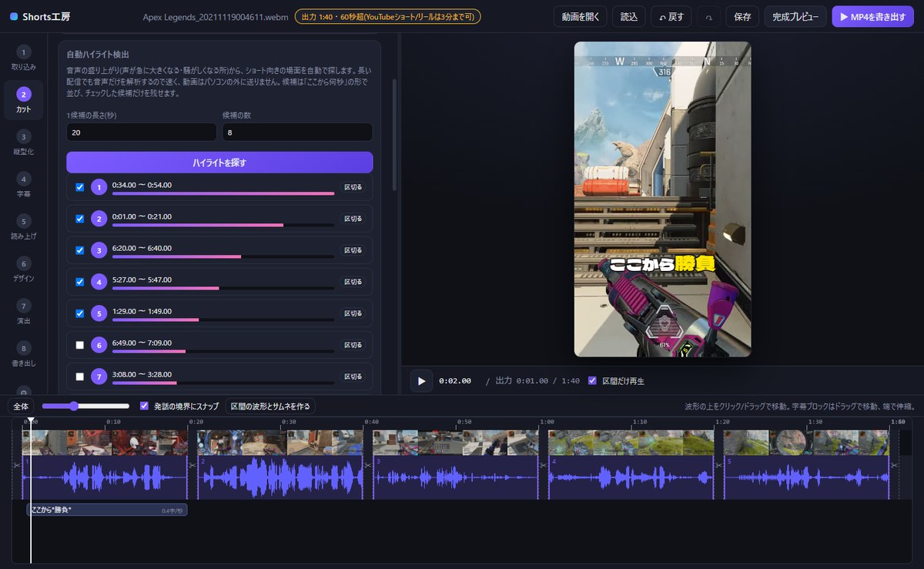This screenshot has height=569, width=924.
Task: Click ハイライトを探す button
Action: click(219, 162)
